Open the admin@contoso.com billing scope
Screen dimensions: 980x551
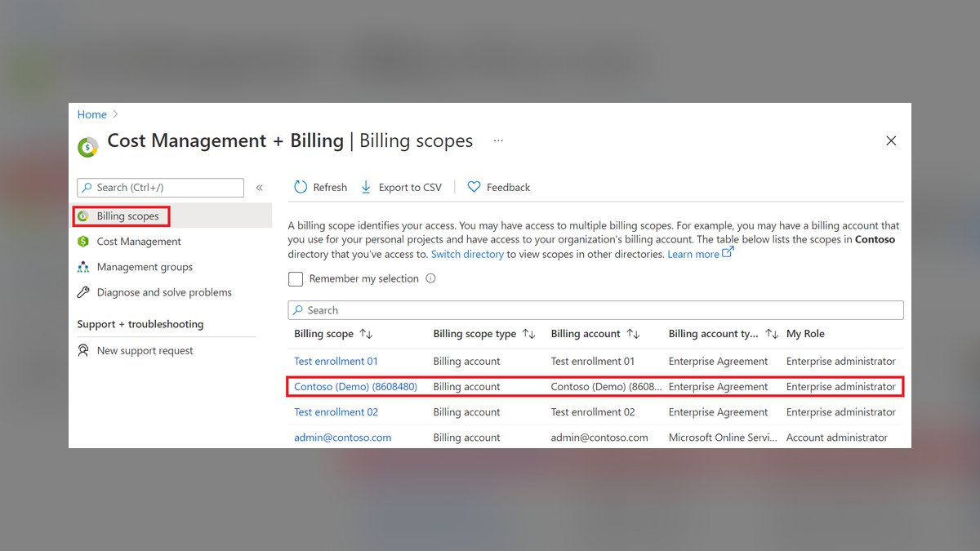click(342, 438)
